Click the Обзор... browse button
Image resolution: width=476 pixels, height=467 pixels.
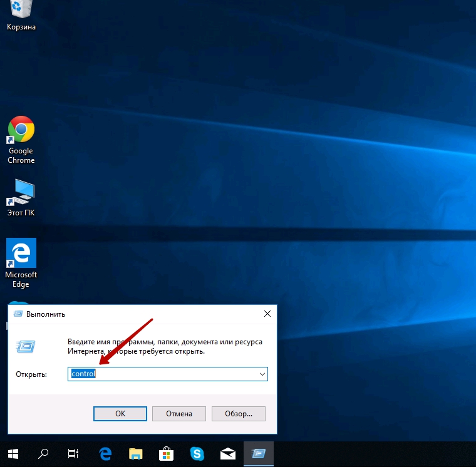(x=238, y=414)
